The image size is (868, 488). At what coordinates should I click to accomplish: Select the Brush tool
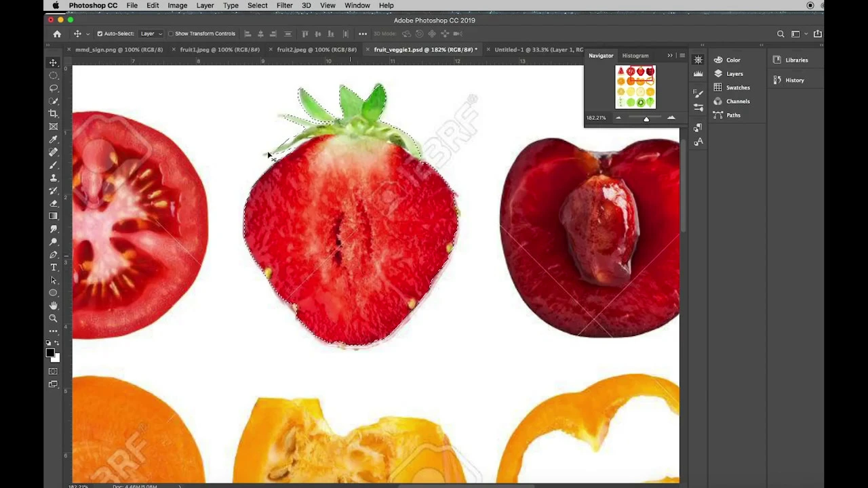pyautogui.click(x=53, y=165)
